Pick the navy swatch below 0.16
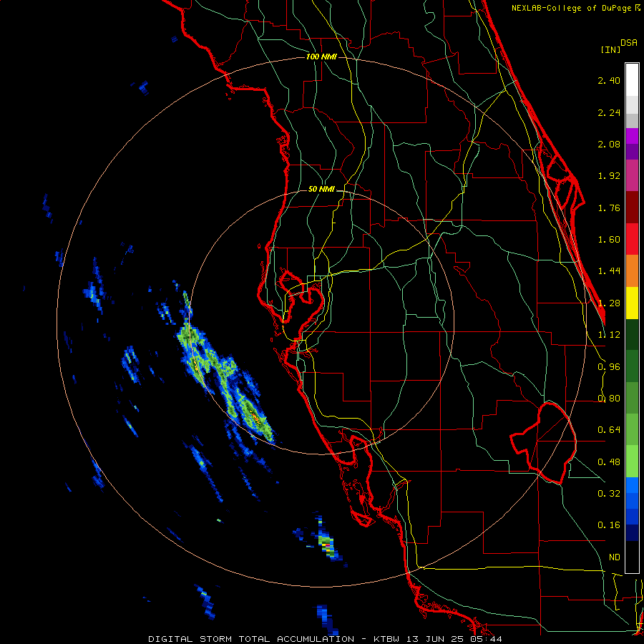 [632, 533]
